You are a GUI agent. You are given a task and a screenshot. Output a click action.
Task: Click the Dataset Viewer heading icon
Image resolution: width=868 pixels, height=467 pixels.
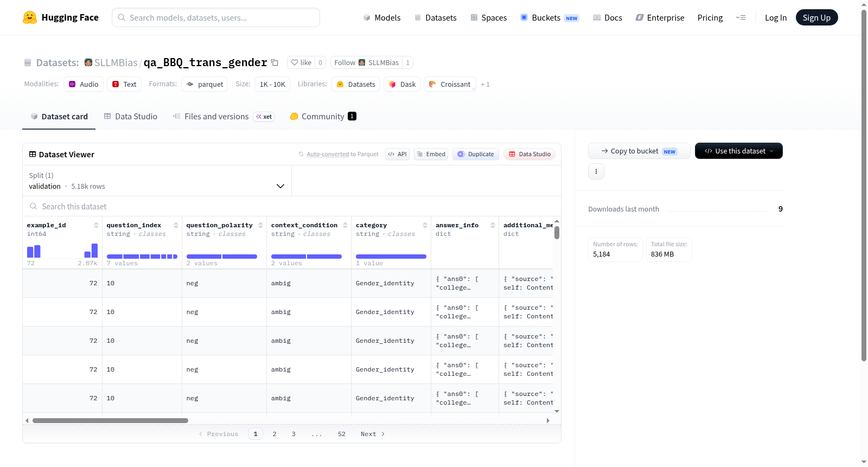[x=33, y=154]
